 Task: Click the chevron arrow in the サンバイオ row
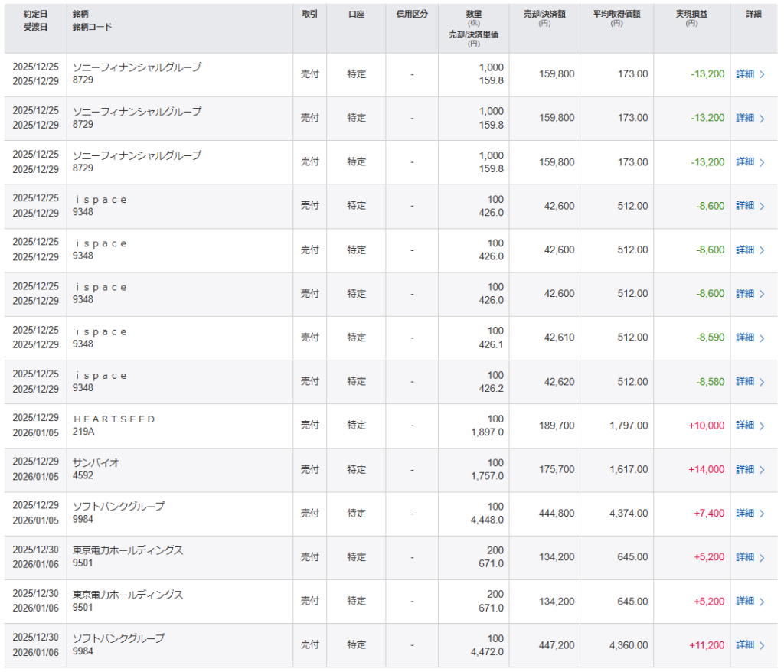[x=761, y=469]
